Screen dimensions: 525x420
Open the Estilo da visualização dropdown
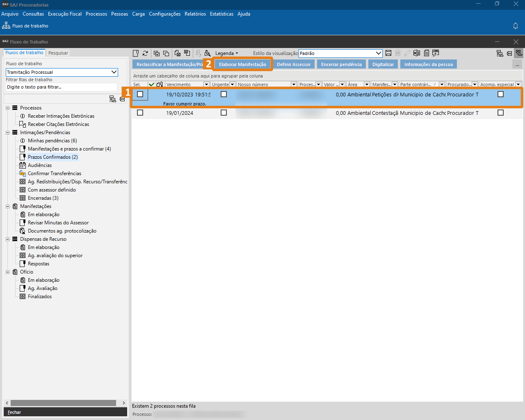click(378, 53)
